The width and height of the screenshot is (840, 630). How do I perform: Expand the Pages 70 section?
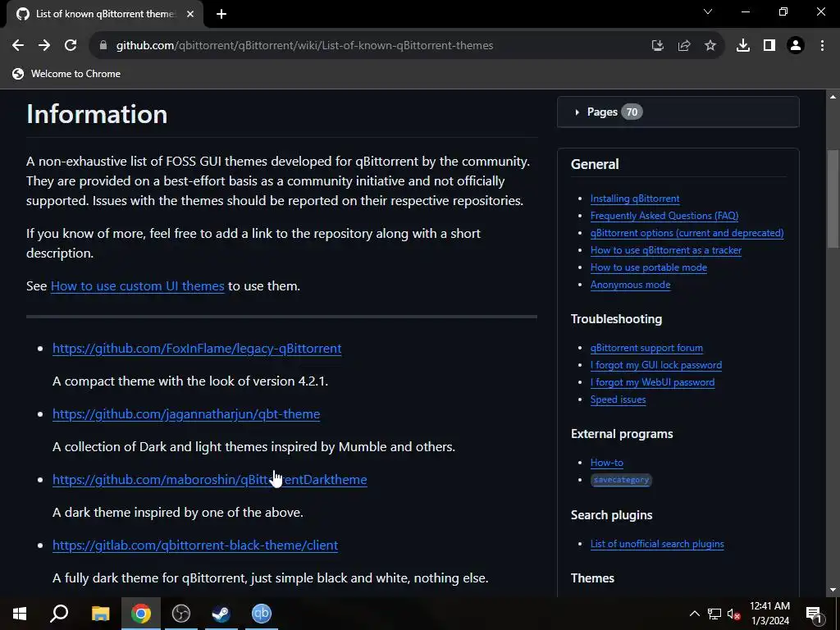click(678, 112)
